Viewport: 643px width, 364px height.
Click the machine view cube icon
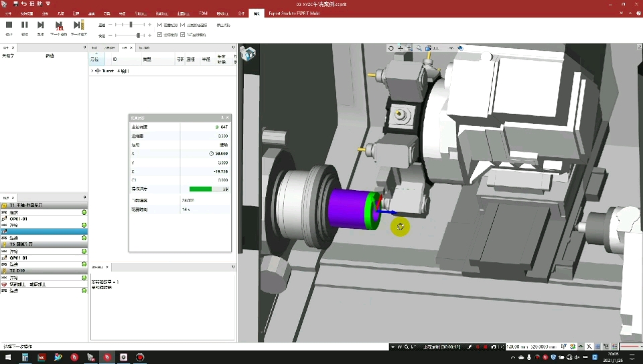[x=248, y=54]
